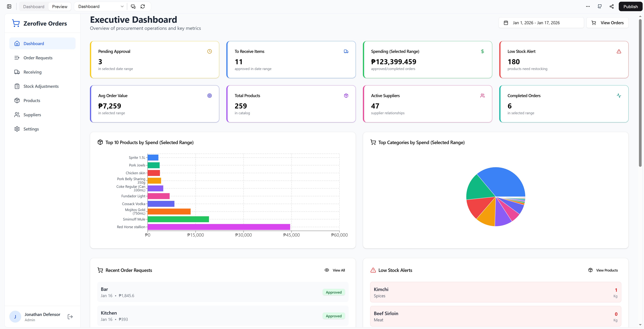Click the Approved badge on Kitchen order
This screenshot has height=329, width=644.
click(x=333, y=316)
